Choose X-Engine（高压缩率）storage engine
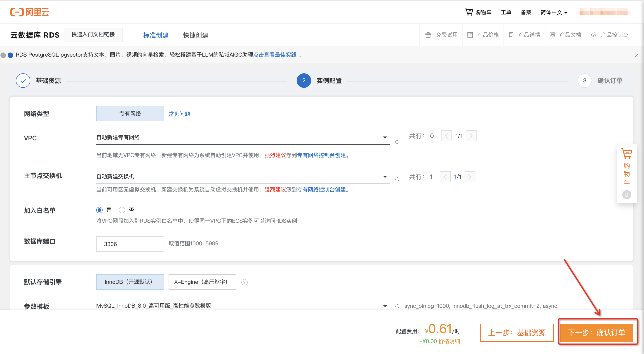Viewport: 644px width, 354px height. [202, 282]
